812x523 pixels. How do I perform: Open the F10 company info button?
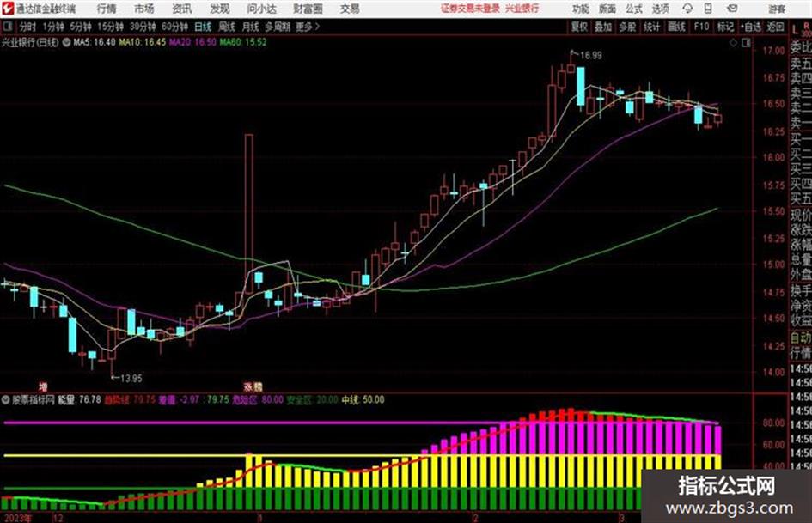(701, 27)
